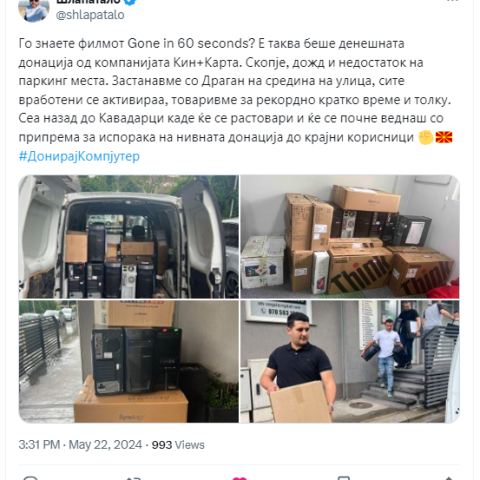This screenshot has height=480, width=480.
Task: Click the share upload icon
Action: 448,478
